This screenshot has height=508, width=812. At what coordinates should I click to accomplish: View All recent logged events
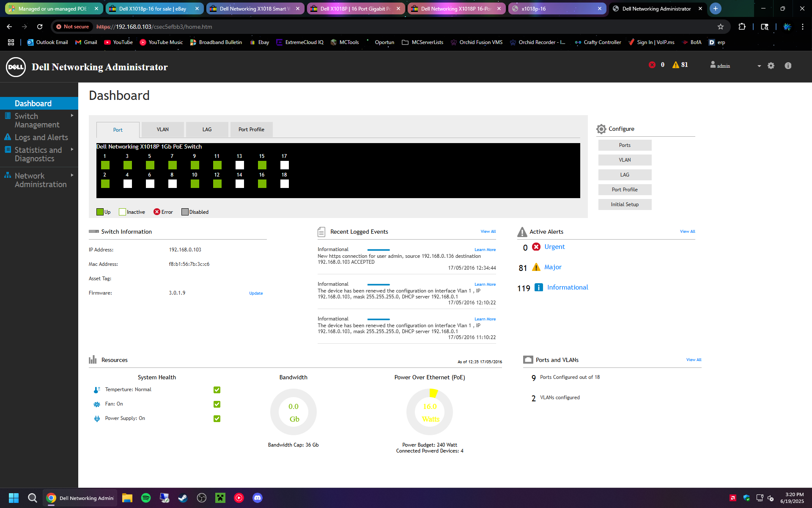[488, 232]
